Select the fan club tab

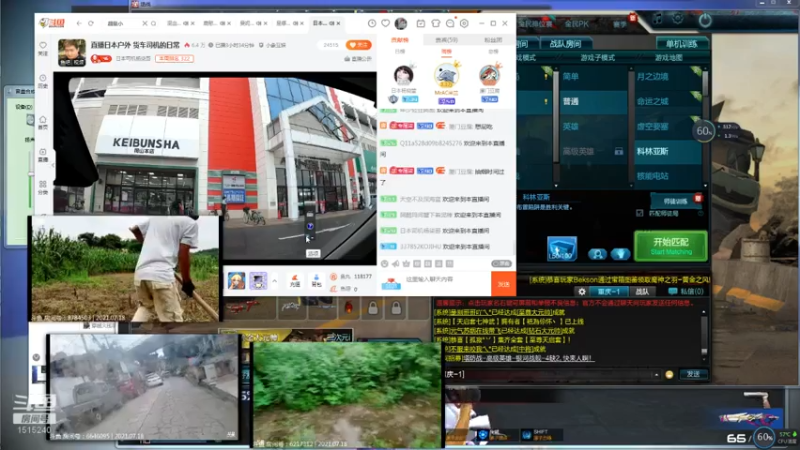point(493,40)
